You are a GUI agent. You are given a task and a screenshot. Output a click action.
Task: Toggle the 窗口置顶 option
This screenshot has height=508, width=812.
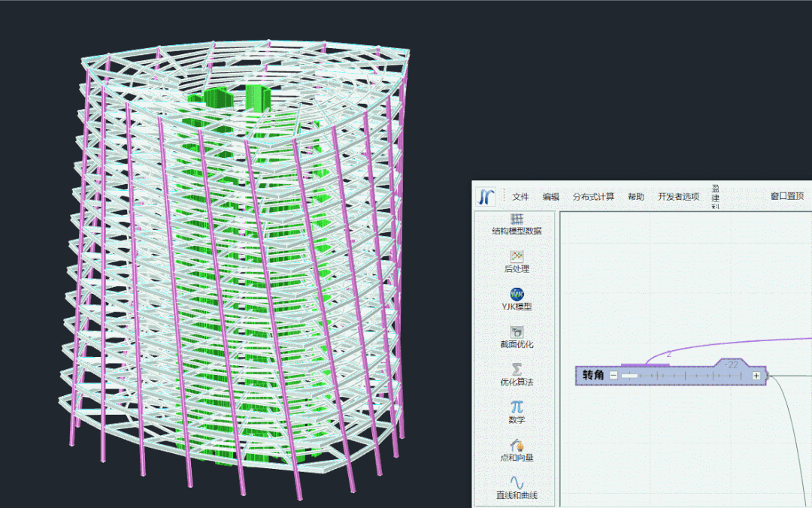(787, 196)
